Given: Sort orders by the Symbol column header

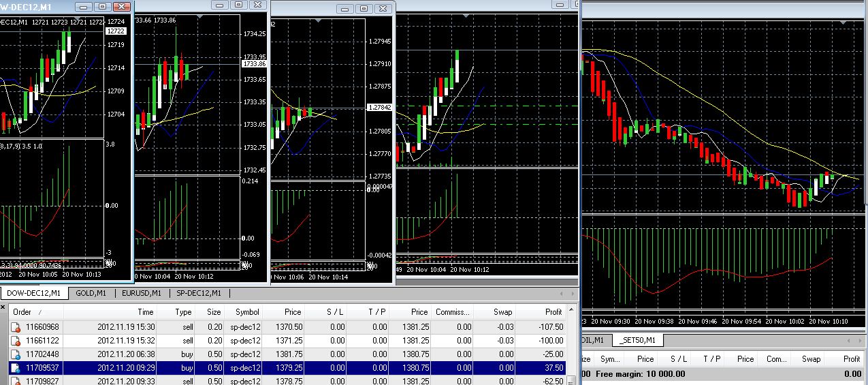Looking at the screenshot, I should point(243,311).
